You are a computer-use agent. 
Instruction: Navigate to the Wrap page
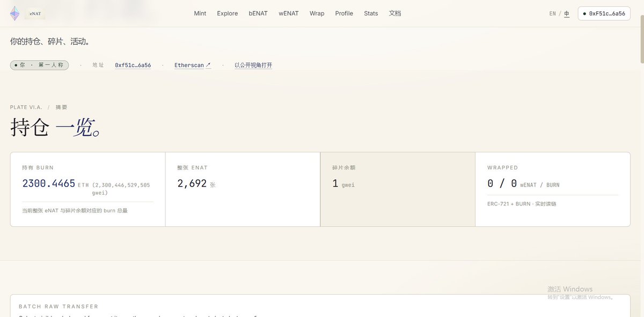pyautogui.click(x=317, y=13)
